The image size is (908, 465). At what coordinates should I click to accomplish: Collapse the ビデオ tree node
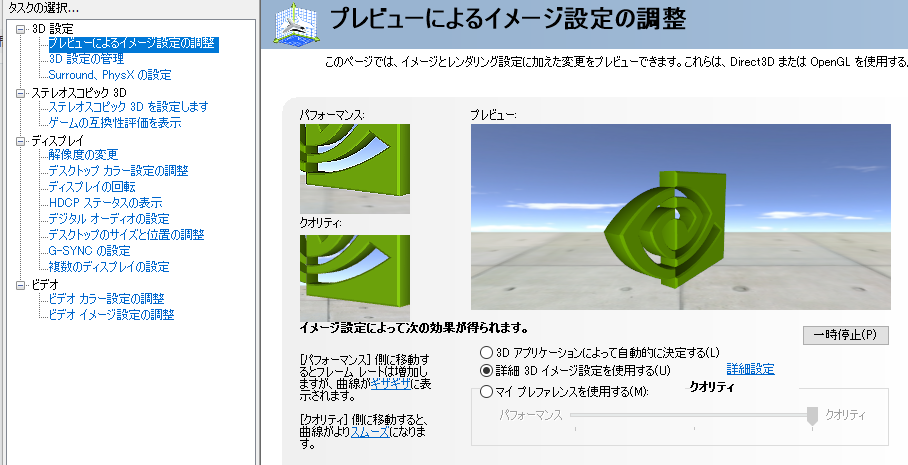[21, 285]
